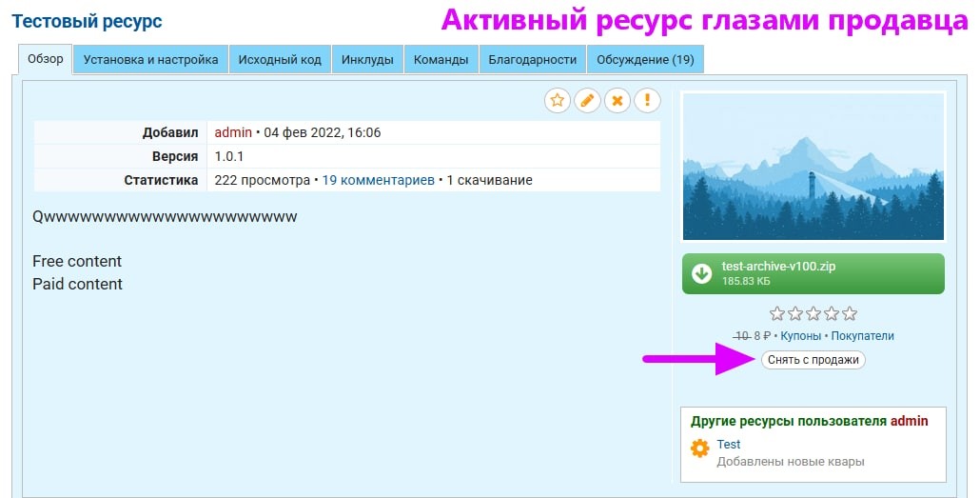Open the Купоны link
The image size is (980, 498).
click(x=801, y=336)
